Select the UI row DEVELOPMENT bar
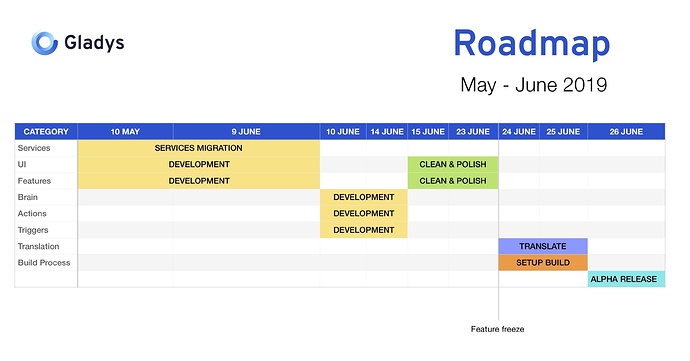 click(198, 164)
